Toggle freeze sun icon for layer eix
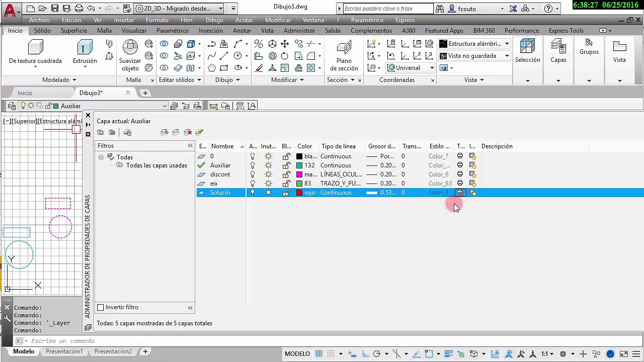The width and height of the screenshot is (644, 362). pos(268,184)
